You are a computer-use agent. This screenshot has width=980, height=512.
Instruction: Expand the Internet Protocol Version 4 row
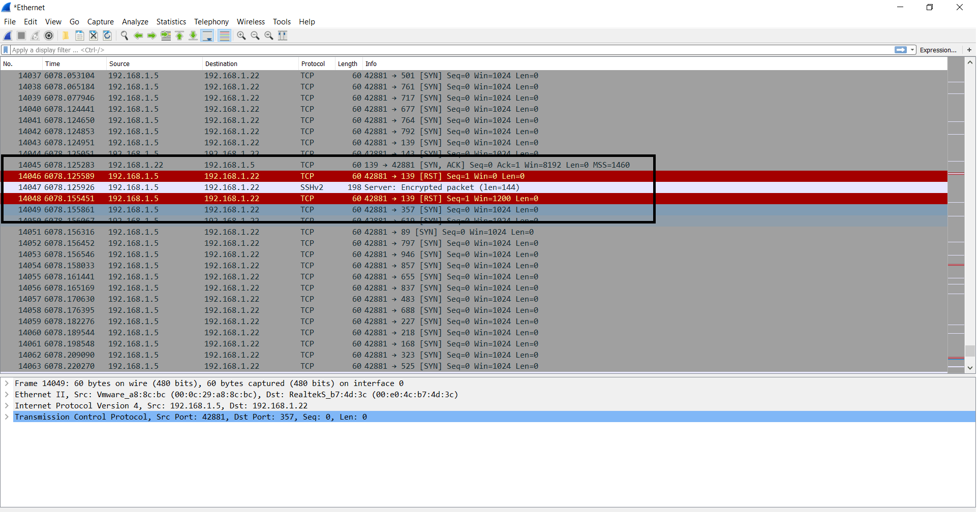pyautogui.click(x=7, y=405)
